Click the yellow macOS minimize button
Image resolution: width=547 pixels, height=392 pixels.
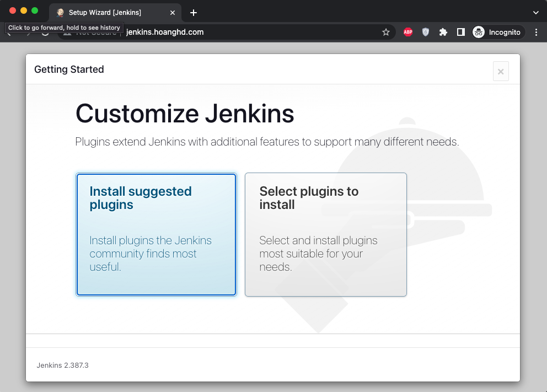click(x=24, y=10)
